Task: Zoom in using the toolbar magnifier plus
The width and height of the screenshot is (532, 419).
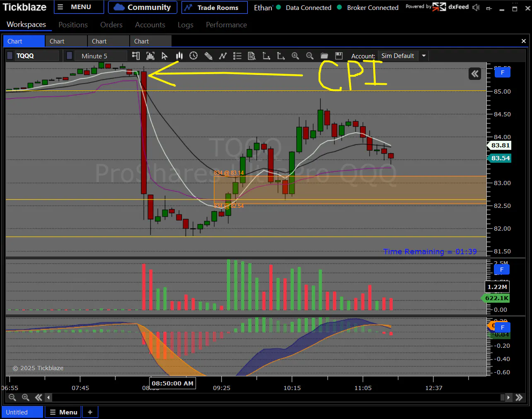Action: coord(295,55)
